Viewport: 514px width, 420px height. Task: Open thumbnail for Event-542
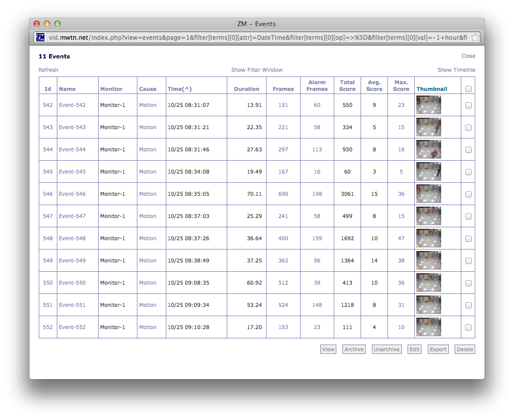(x=428, y=105)
